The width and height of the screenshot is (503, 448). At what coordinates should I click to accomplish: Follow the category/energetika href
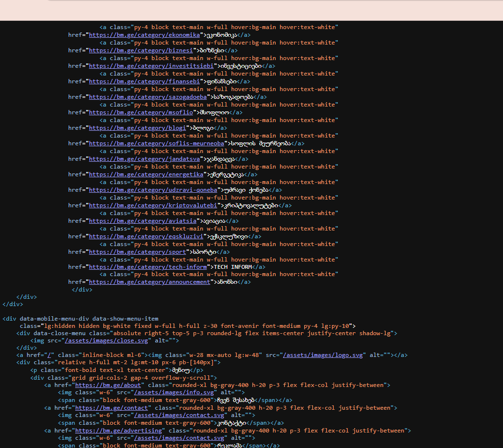click(146, 174)
